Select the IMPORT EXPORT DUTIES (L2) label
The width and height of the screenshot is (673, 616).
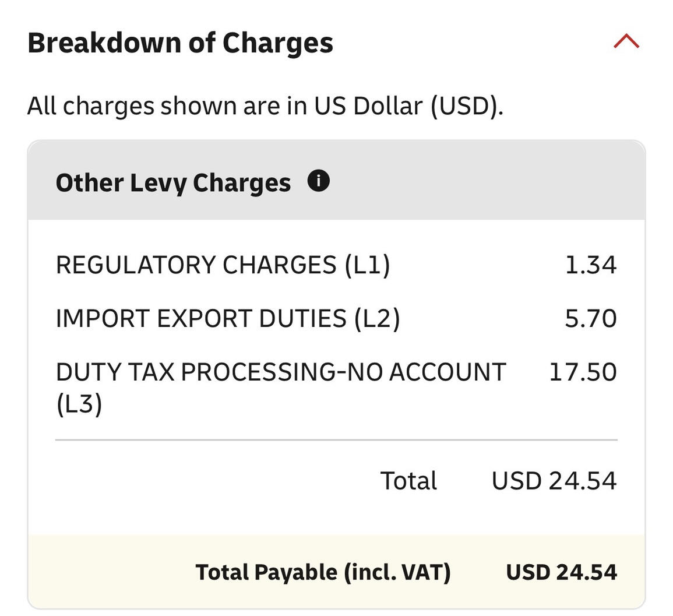(x=228, y=319)
